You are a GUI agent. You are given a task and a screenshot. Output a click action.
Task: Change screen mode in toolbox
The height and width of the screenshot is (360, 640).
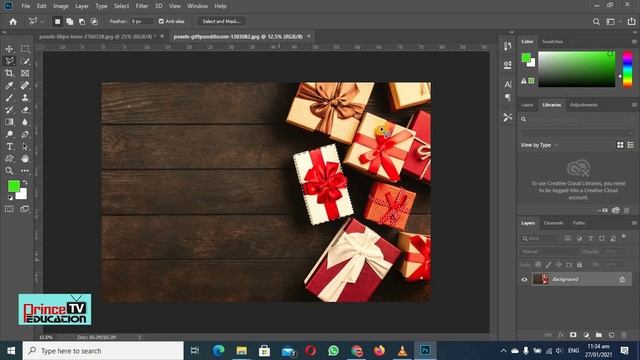[25, 209]
